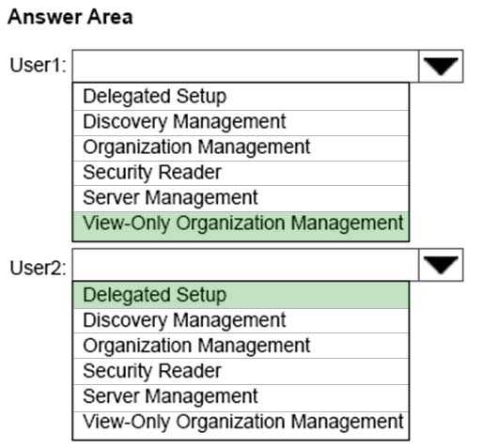Pick Security Reader in User1 list
This screenshot has width=483, height=448.
(x=241, y=173)
